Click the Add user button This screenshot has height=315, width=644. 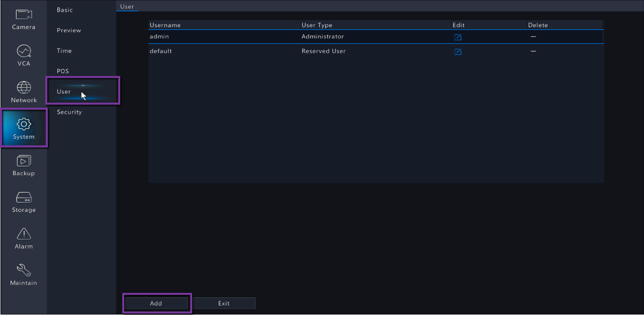pyautogui.click(x=156, y=303)
